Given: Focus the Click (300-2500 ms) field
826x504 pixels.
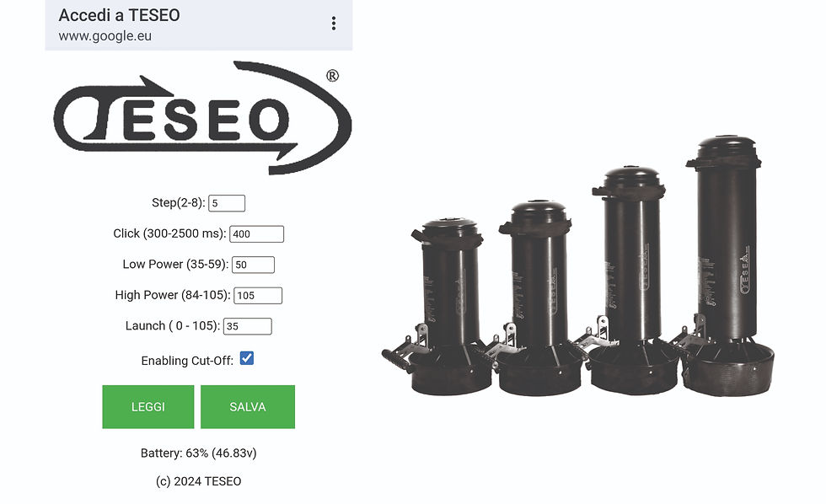Looking at the screenshot, I should (x=256, y=233).
